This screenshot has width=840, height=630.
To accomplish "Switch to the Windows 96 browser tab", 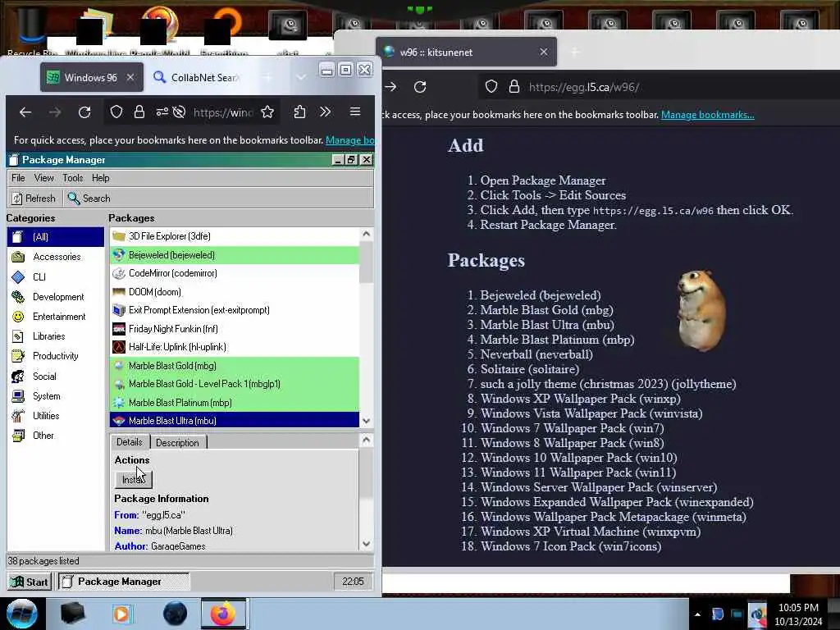I will (x=91, y=78).
